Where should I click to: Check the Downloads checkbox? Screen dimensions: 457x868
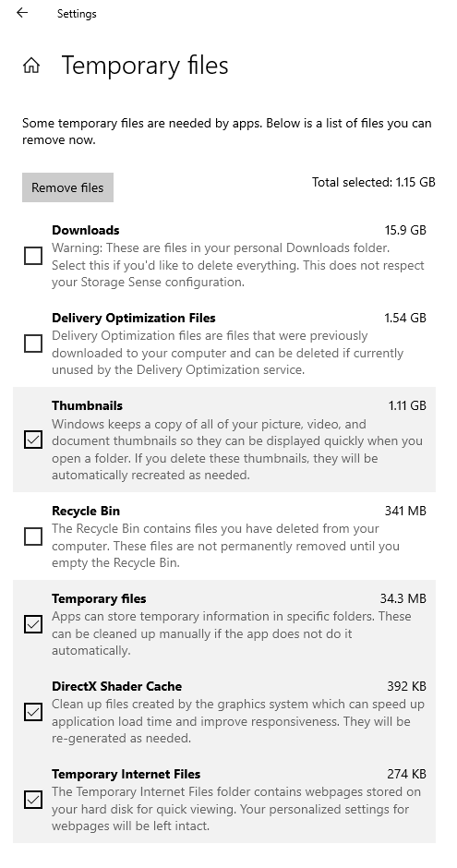tap(33, 256)
